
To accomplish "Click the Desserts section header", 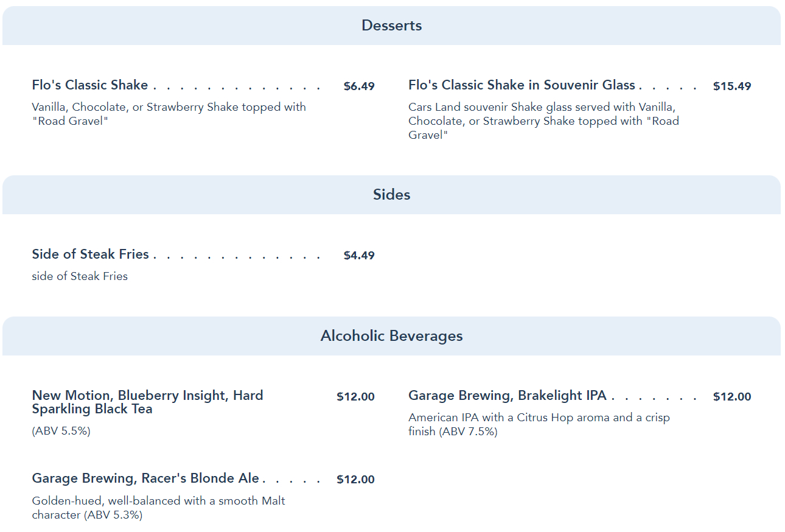I will pyautogui.click(x=391, y=26).
